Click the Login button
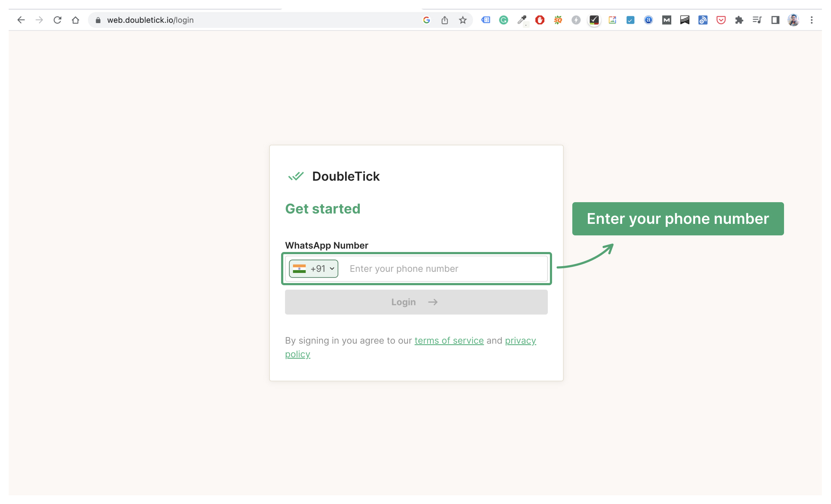The image size is (831, 504). point(415,302)
